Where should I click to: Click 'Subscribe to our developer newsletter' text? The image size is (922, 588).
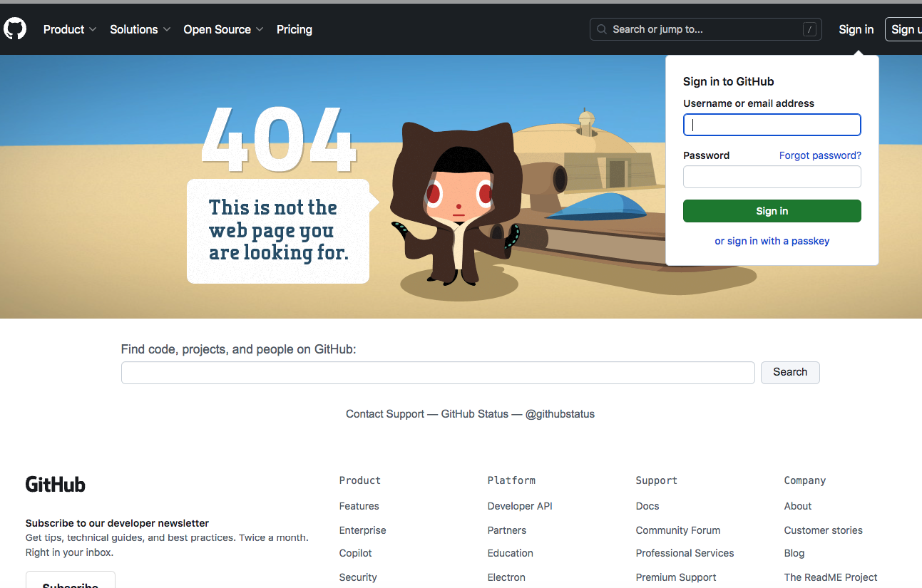click(117, 523)
